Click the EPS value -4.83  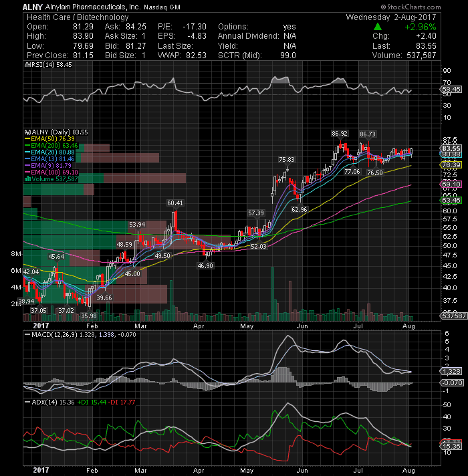(197, 36)
